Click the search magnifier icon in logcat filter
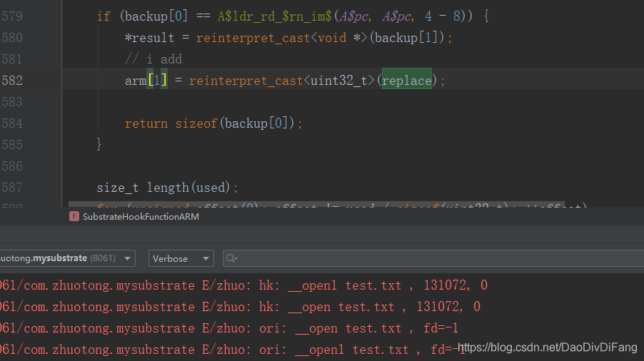Image resolution: width=644 pixels, height=361 pixels. (231, 258)
